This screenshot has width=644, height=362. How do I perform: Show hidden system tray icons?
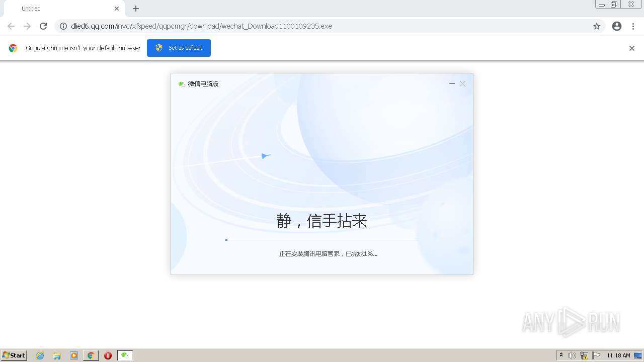561,355
